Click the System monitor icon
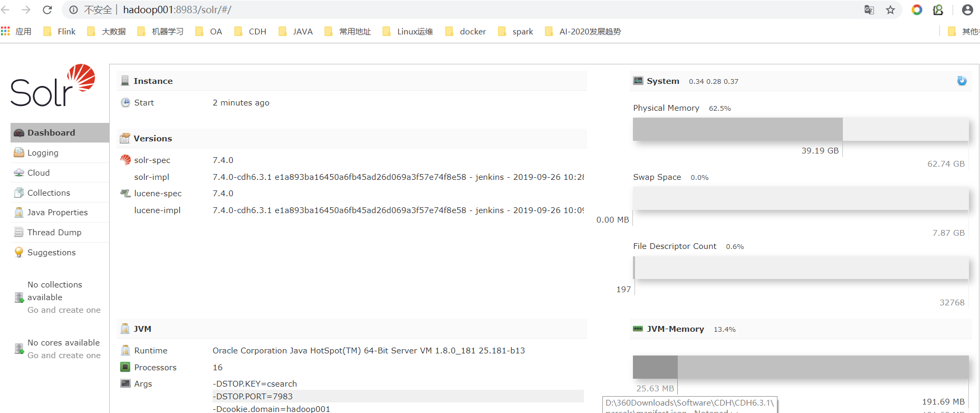980x413 pixels. point(638,81)
